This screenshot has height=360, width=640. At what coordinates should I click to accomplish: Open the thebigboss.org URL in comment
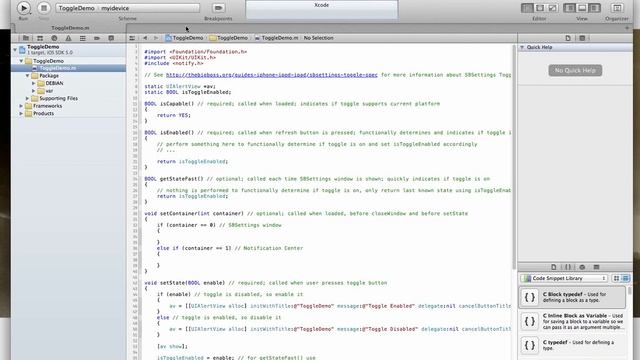271,75
